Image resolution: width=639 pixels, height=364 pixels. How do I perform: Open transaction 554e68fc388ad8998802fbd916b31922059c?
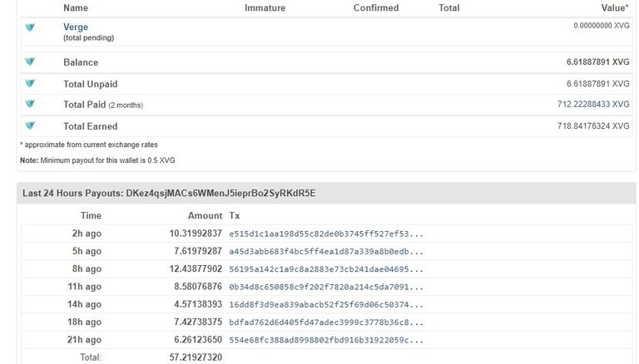coord(326,340)
